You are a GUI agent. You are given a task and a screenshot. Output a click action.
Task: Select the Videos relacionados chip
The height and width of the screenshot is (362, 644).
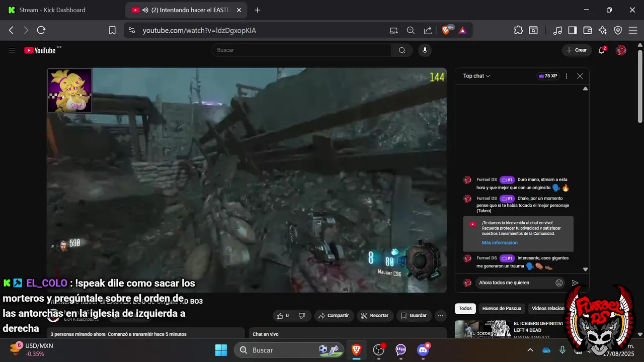coord(547,308)
